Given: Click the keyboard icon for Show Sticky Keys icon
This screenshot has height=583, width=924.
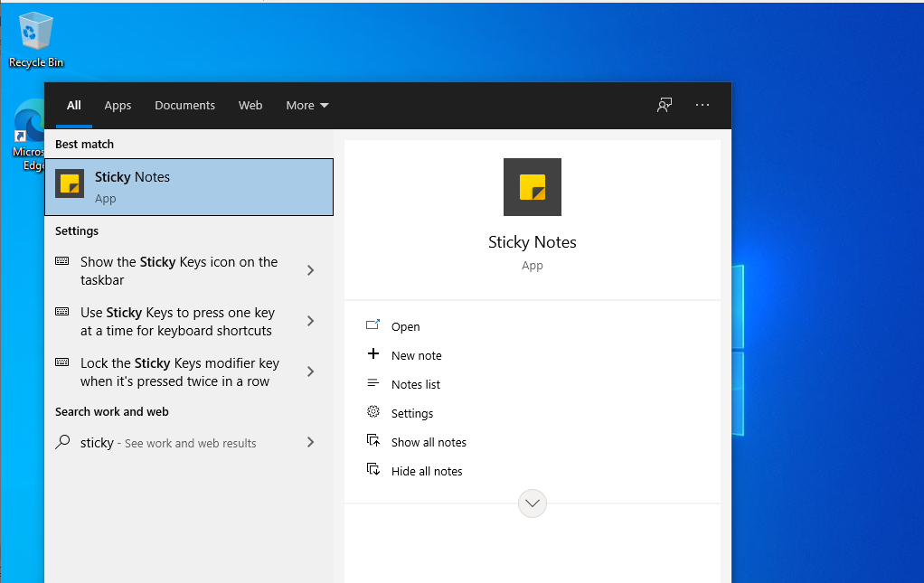Looking at the screenshot, I should coord(61,261).
